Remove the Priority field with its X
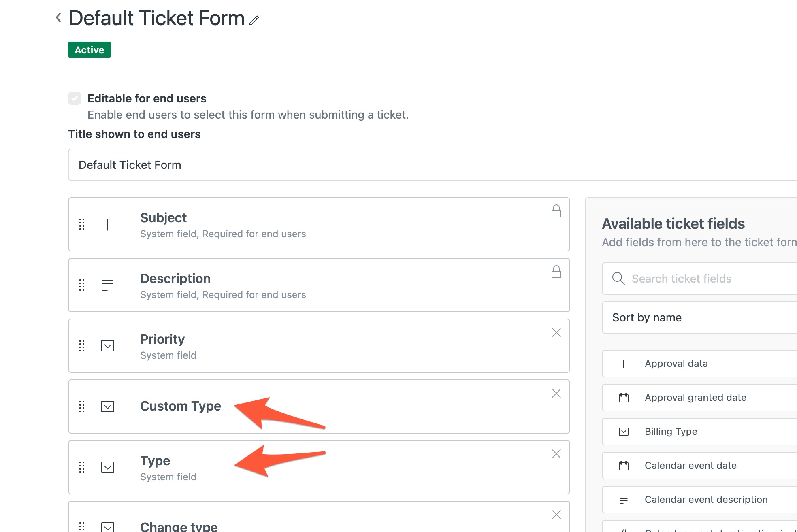Screen dimensions: 797x532 [x=556, y=332]
